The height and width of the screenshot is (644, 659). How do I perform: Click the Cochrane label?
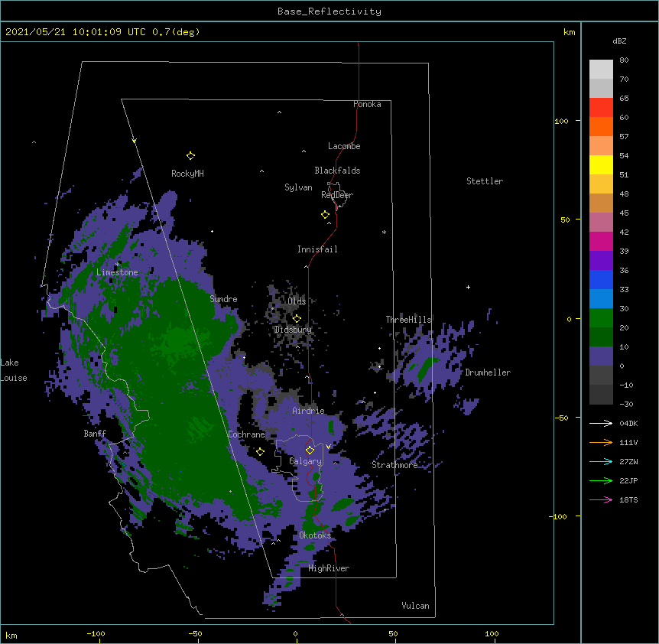[x=246, y=434]
